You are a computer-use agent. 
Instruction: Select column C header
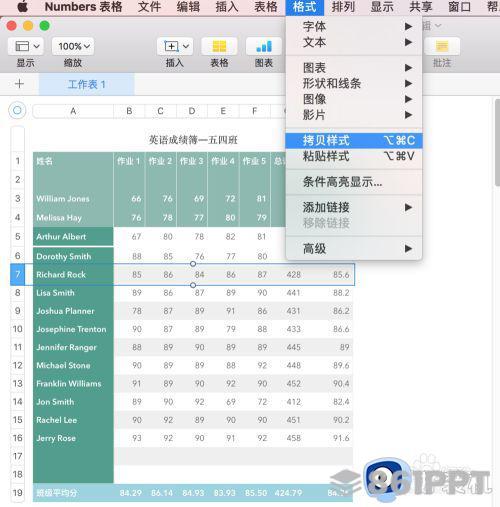(x=160, y=111)
